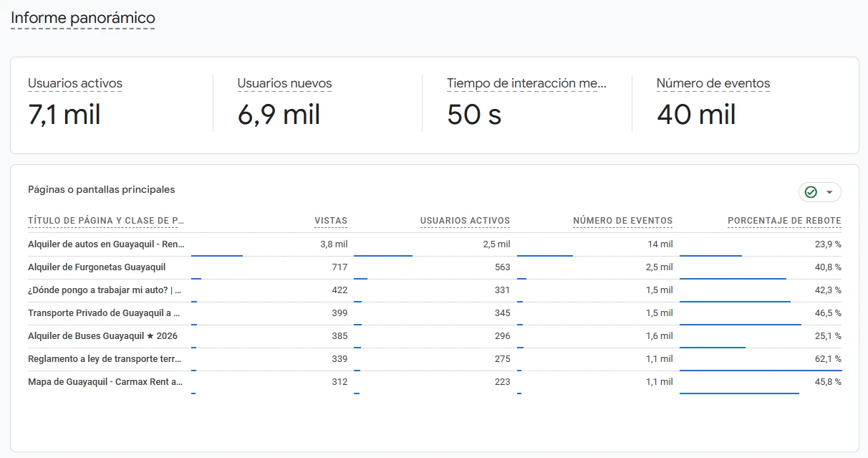Image resolution: width=868 pixels, height=458 pixels.
Task: Click the 6,9 mil new users value
Action: (x=279, y=115)
